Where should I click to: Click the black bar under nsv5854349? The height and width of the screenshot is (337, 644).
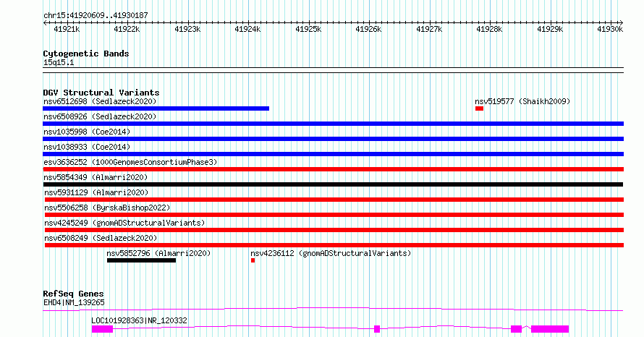[x=333, y=184]
